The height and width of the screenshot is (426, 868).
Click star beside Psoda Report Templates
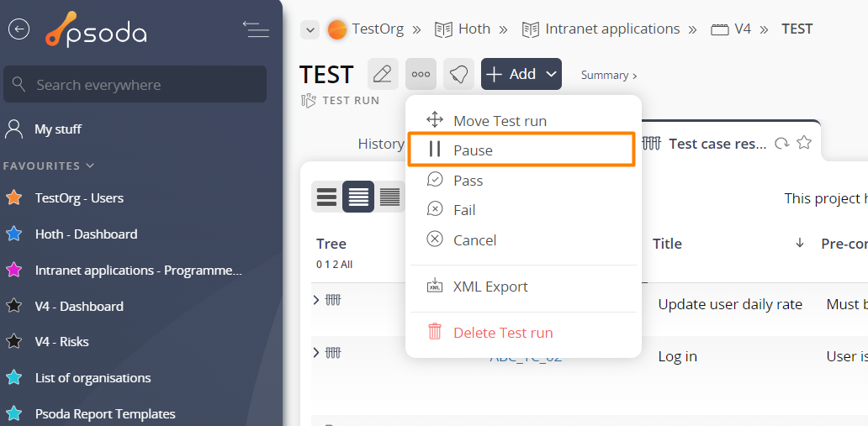(13, 413)
